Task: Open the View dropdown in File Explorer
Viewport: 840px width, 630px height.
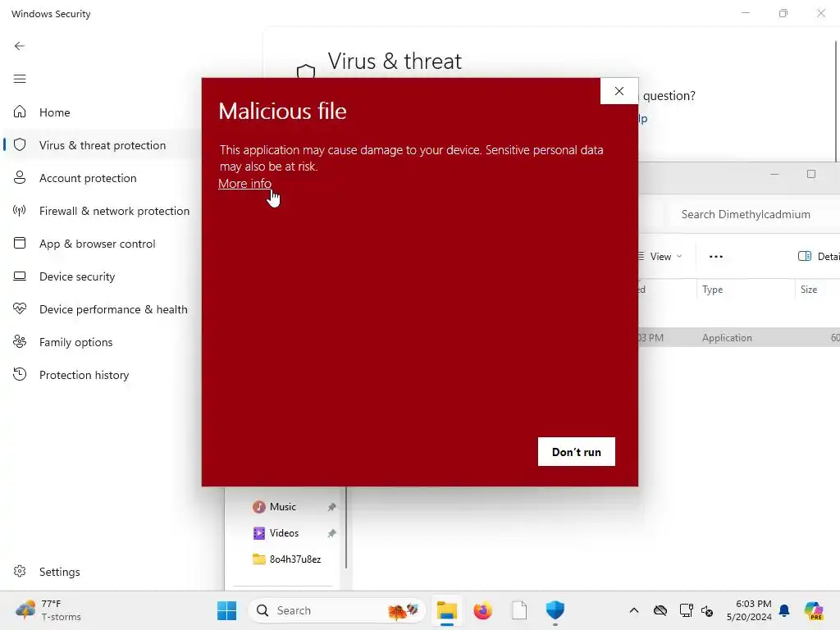Action: click(x=661, y=256)
